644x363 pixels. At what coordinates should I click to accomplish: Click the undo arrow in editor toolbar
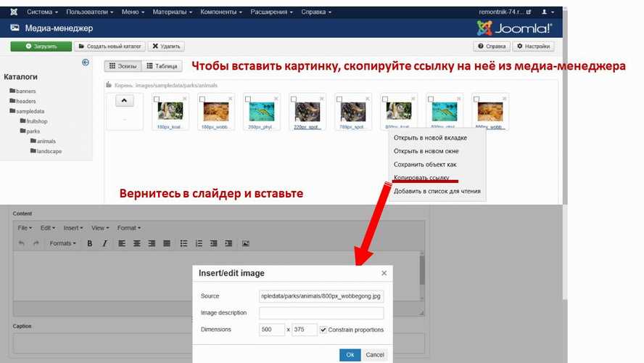point(22,243)
